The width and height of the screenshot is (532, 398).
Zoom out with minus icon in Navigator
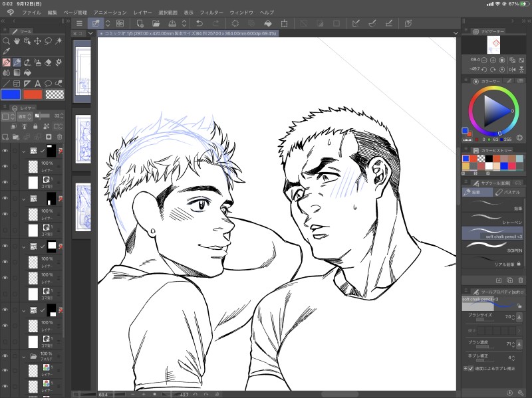tap(484, 60)
